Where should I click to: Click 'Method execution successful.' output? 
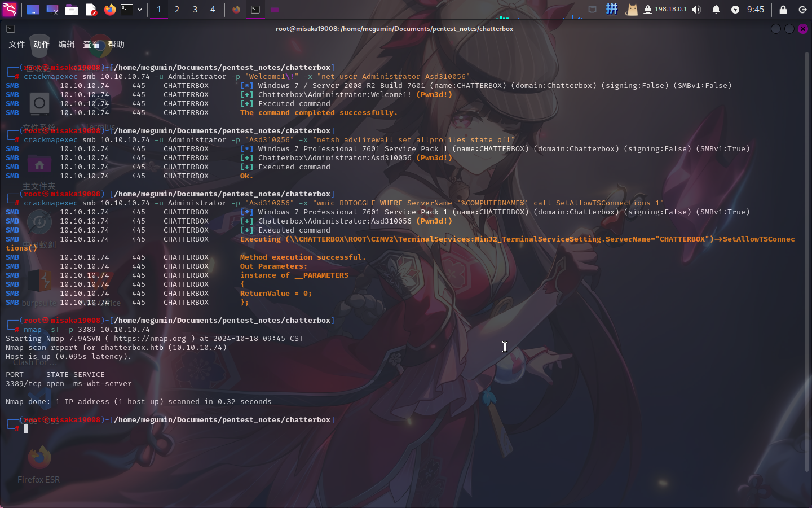(x=303, y=257)
